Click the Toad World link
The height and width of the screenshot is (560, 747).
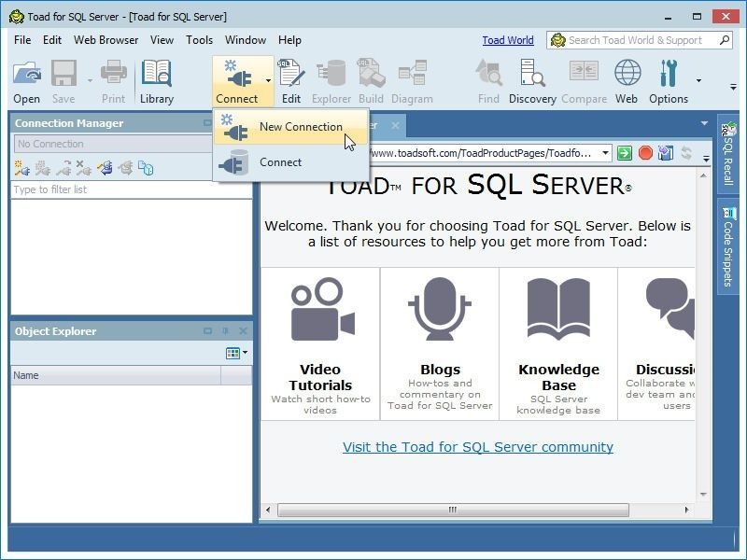point(508,40)
